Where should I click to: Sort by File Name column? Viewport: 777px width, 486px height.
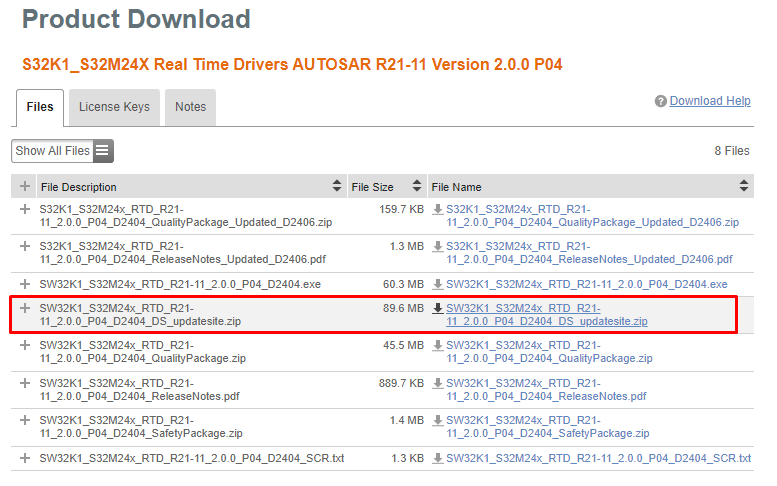[x=743, y=187]
